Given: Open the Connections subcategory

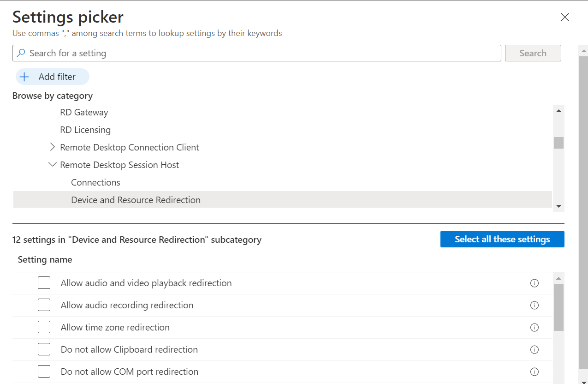Looking at the screenshot, I should pyautogui.click(x=95, y=182).
